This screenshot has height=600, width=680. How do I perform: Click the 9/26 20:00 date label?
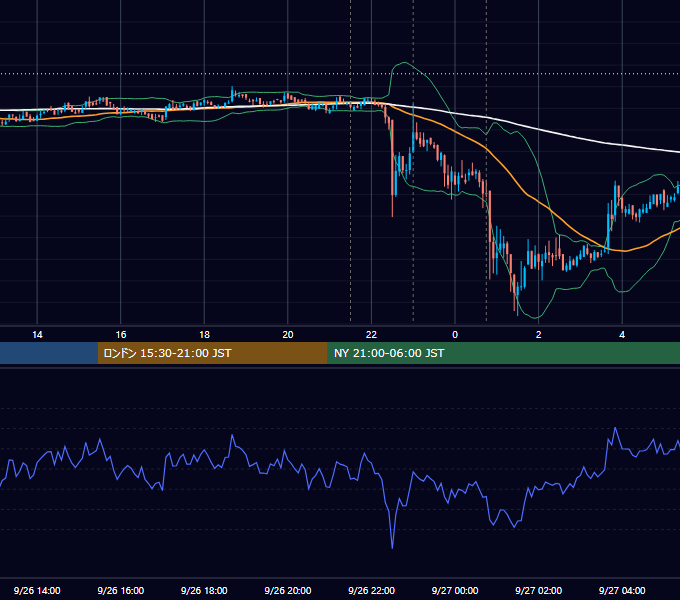[288, 590]
